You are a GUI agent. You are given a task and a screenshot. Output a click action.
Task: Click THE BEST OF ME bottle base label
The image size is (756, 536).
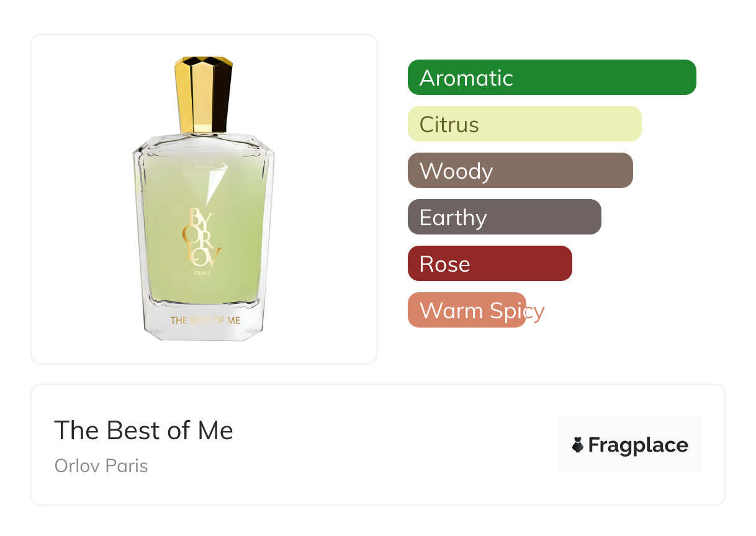[205, 321]
